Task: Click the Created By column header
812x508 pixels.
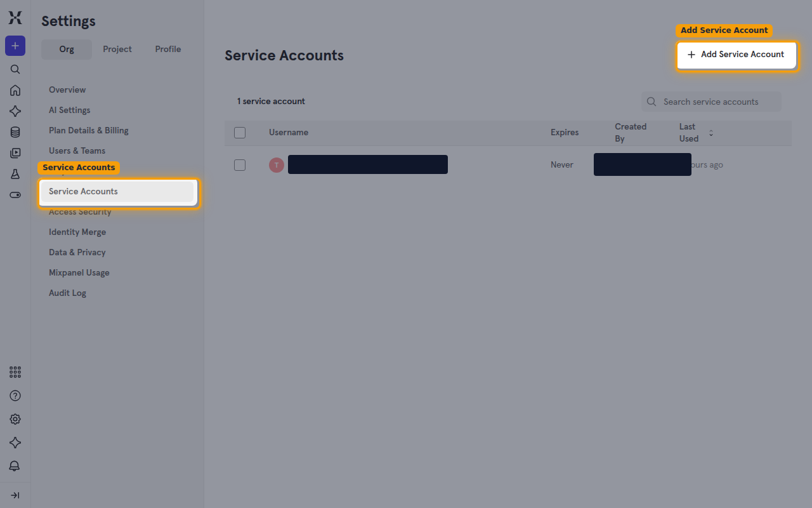Action: pos(631,133)
